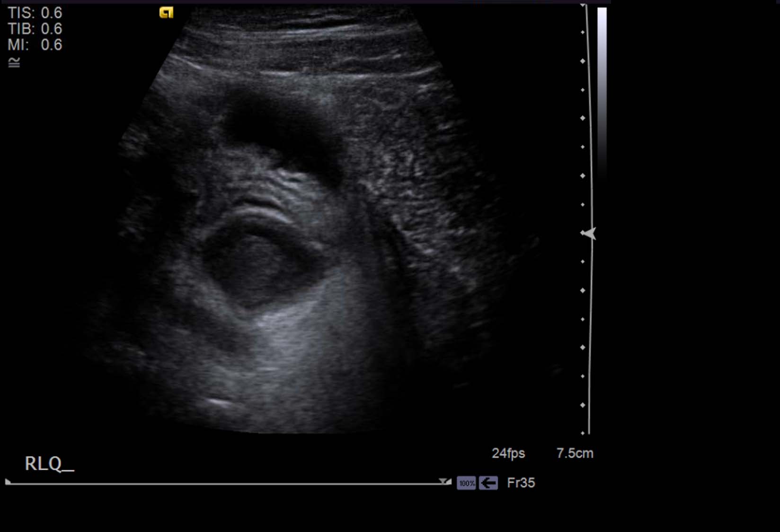Image resolution: width=780 pixels, height=532 pixels.
Task: Click the dark anechoic area in upper scan
Action: click(279, 128)
